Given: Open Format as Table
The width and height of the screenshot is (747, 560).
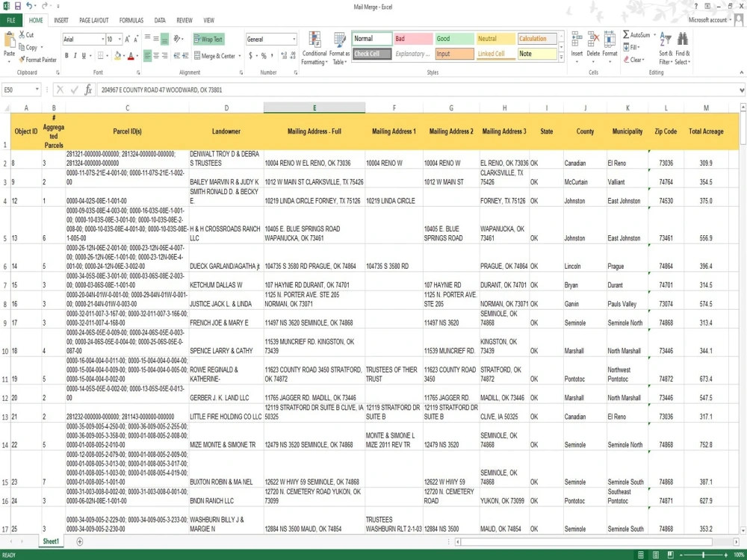Looking at the screenshot, I should point(339,48).
